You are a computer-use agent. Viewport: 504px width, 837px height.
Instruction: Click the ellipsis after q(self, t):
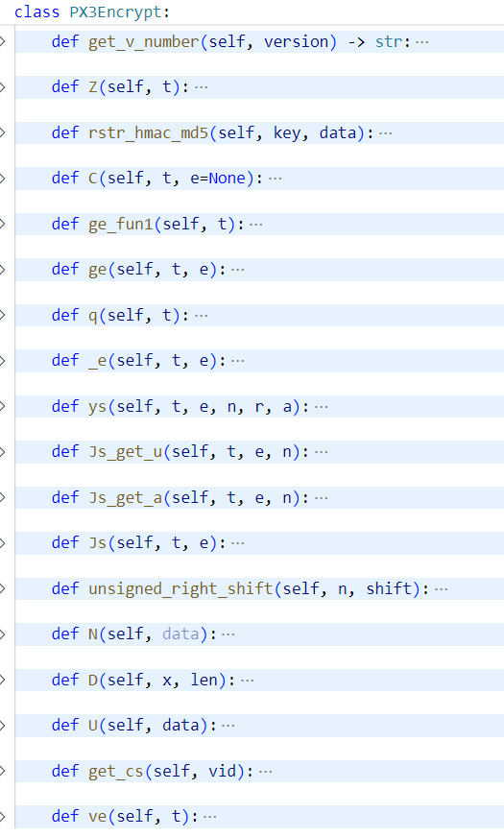(x=201, y=316)
